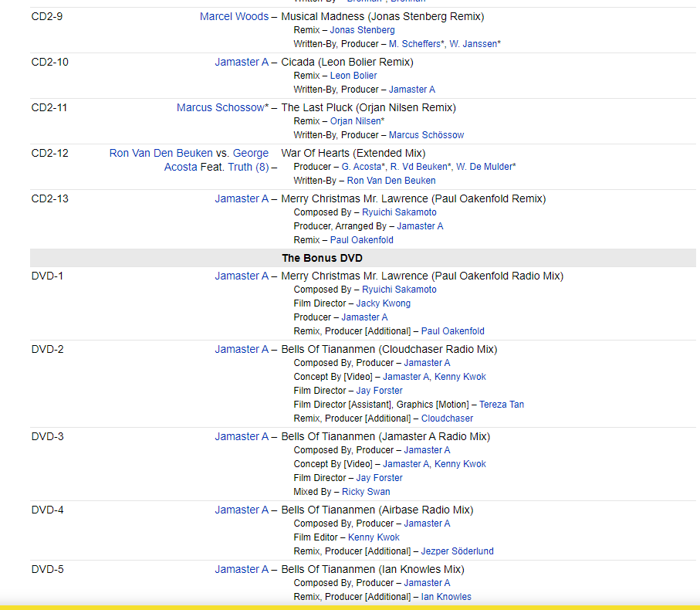
Task: Open Jamaster A composer credit under DVD-2
Action: click(x=427, y=363)
